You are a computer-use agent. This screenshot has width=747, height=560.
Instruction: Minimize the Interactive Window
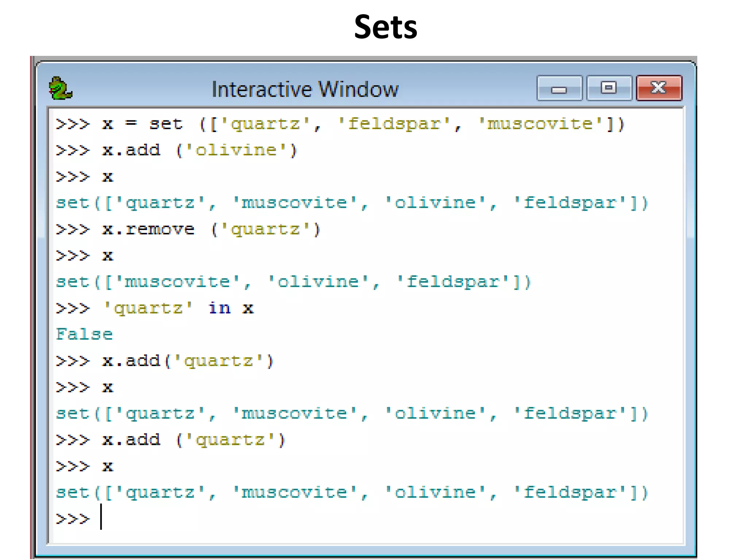click(559, 88)
